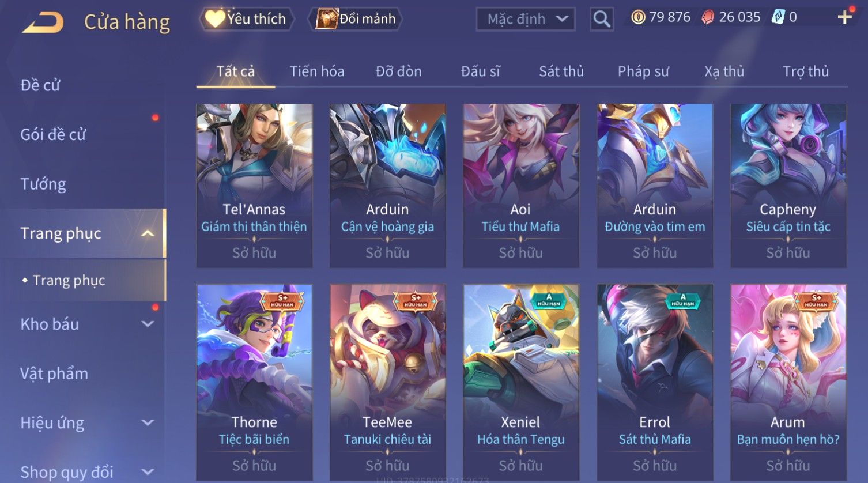Open Gói đề cử sidebar item
The height and width of the screenshot is (483, 868).
[53, 134]
